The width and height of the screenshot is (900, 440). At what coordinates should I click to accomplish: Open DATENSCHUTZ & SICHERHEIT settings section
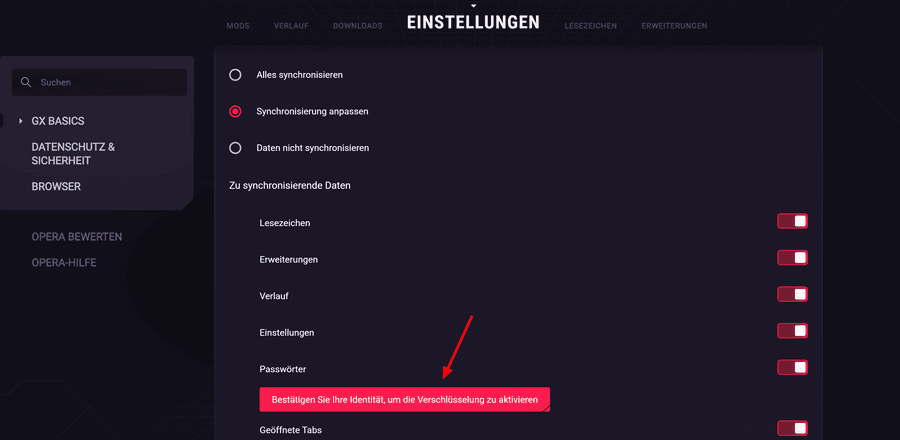(x=73, y=154)
